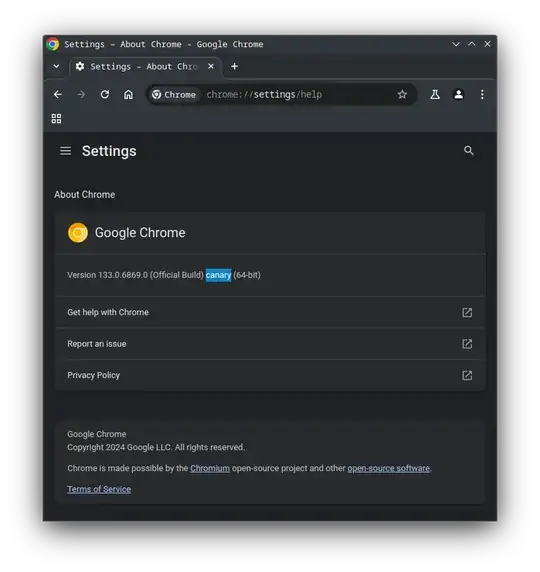Maximize window with title bar up chevron
Viewport: 540px width, 572px height.
point(472,44)
